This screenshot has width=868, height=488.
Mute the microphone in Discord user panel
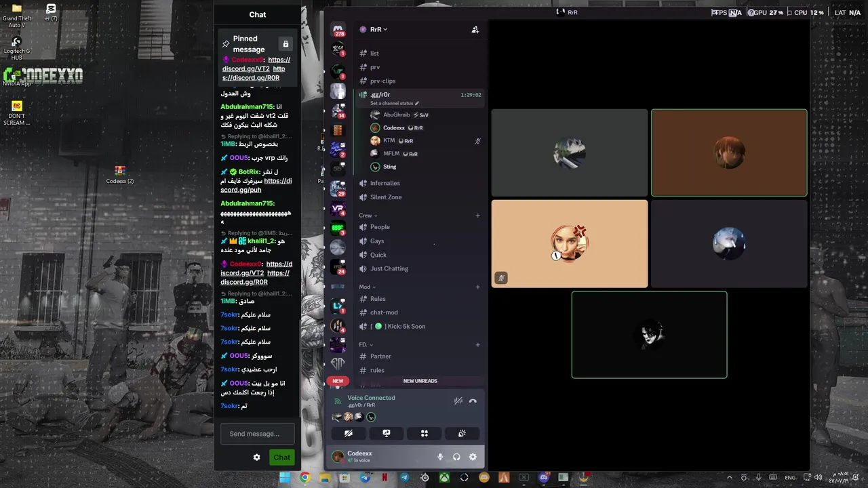click(x=440, y=457)
